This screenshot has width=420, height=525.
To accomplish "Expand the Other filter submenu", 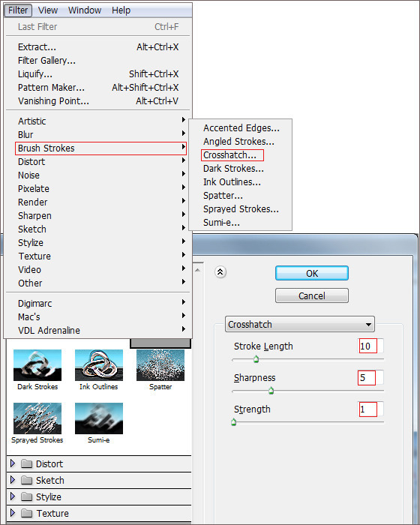I will coord(97,283).
